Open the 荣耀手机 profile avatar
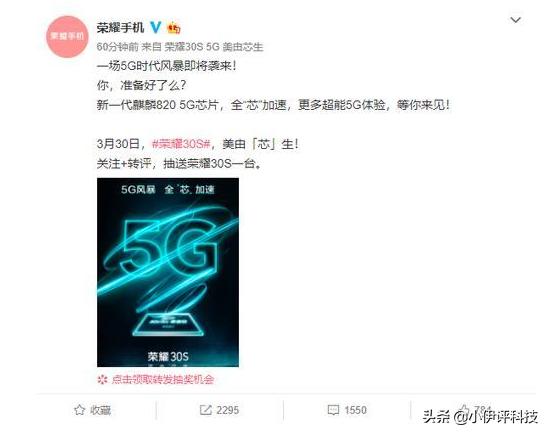Image resolution: width=550 pixels, height=436 pixels. coord(67,36)
